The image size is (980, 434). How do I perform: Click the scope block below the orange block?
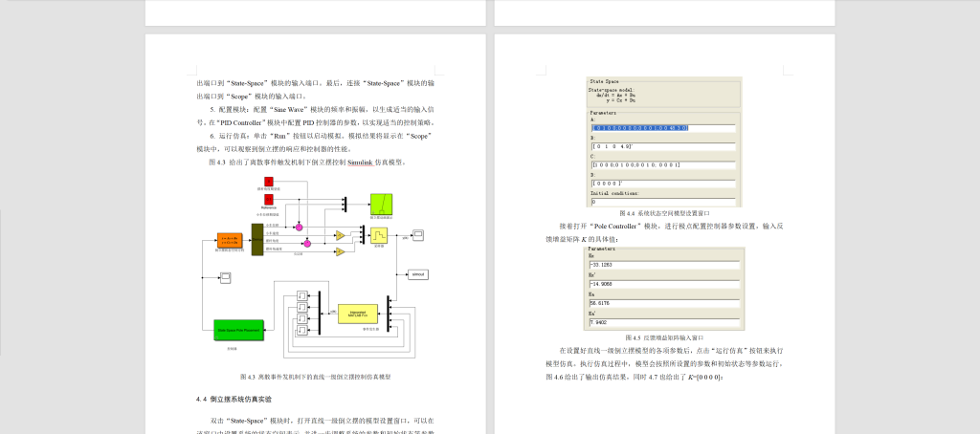point(226,276)
